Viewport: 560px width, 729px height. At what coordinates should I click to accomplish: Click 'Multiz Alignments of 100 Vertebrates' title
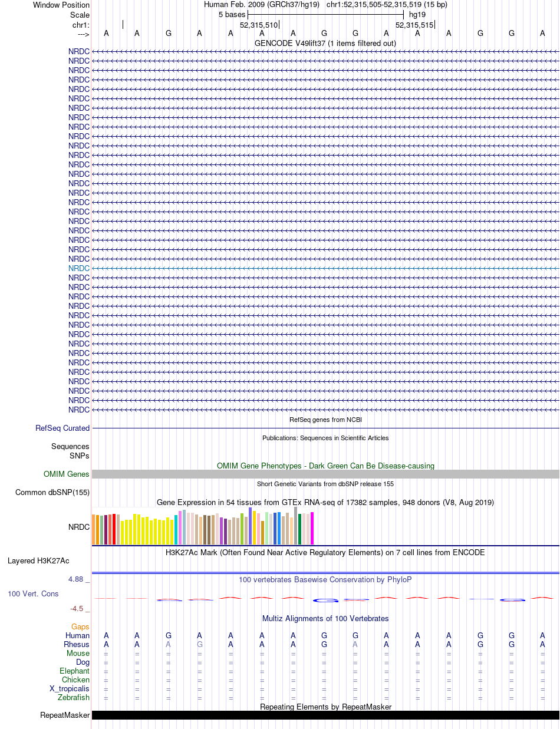pyautogui.click(x=325, y=618)
